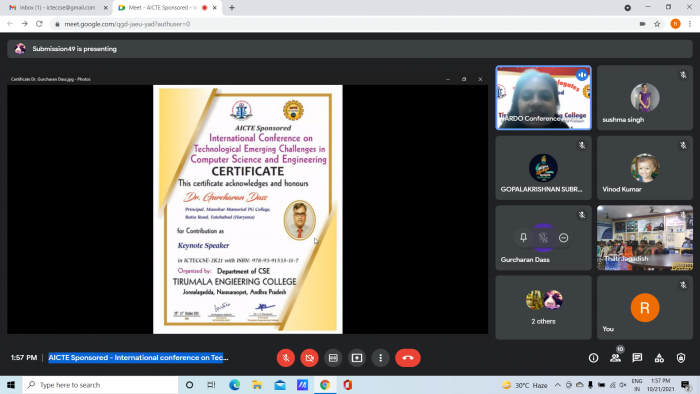
Task: Expand the hidden system tray icons chevron
Action: pos(558,385)
